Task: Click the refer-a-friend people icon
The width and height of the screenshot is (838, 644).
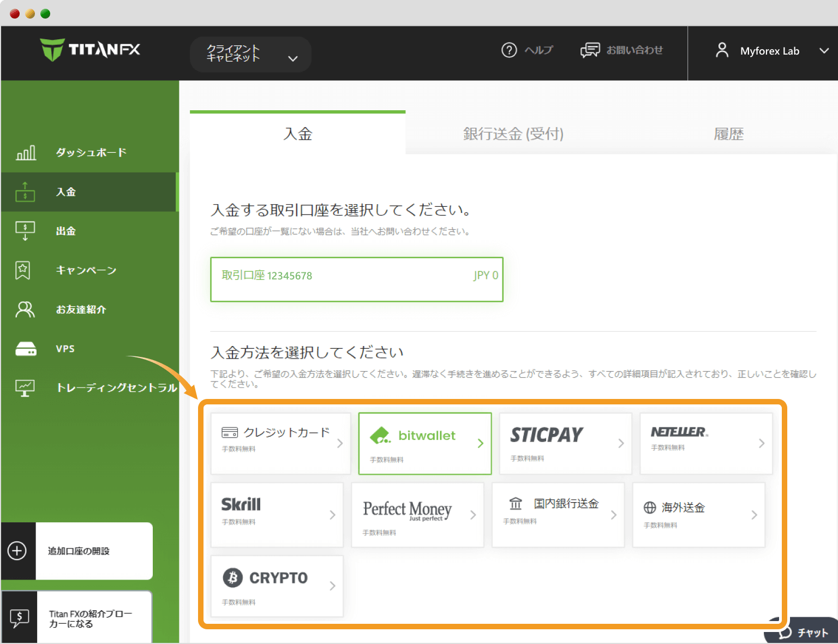Action: click(25, 309)
